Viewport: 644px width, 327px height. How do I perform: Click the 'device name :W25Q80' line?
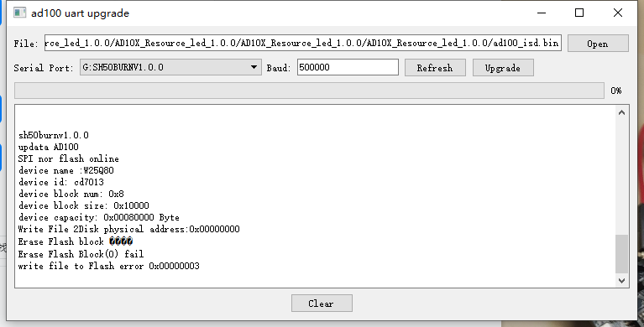pyautogui.click(x=66, y=170)
